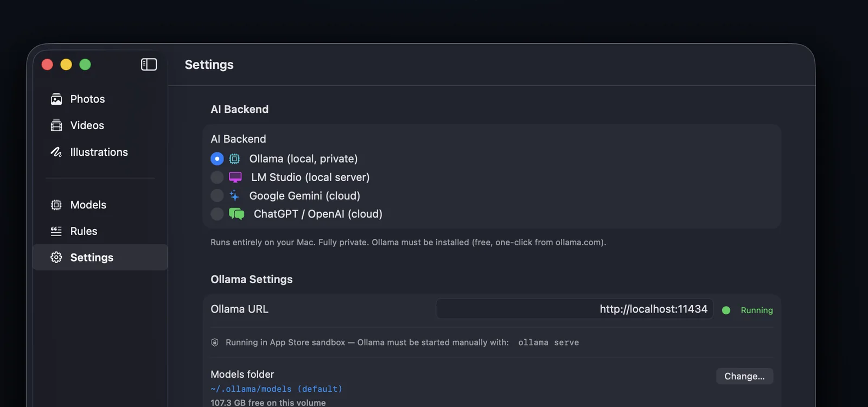Click the yellow minimize window button
Viewport: 868px width, 407px height.
(66, 65)
